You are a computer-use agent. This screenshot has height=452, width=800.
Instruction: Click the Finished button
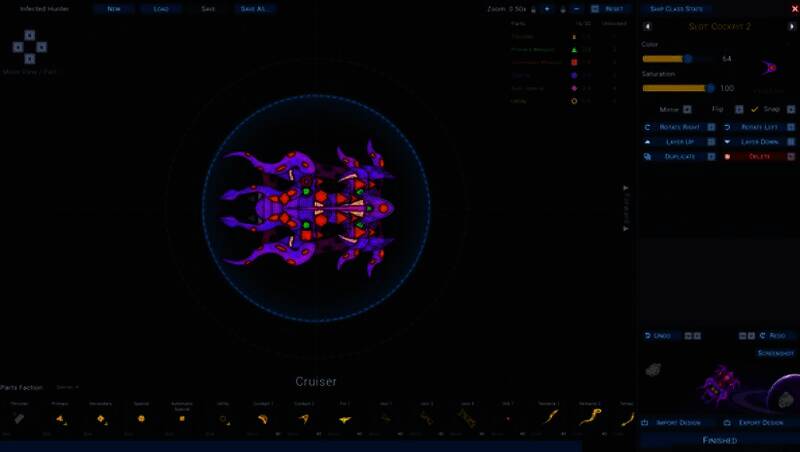point(719,440)
